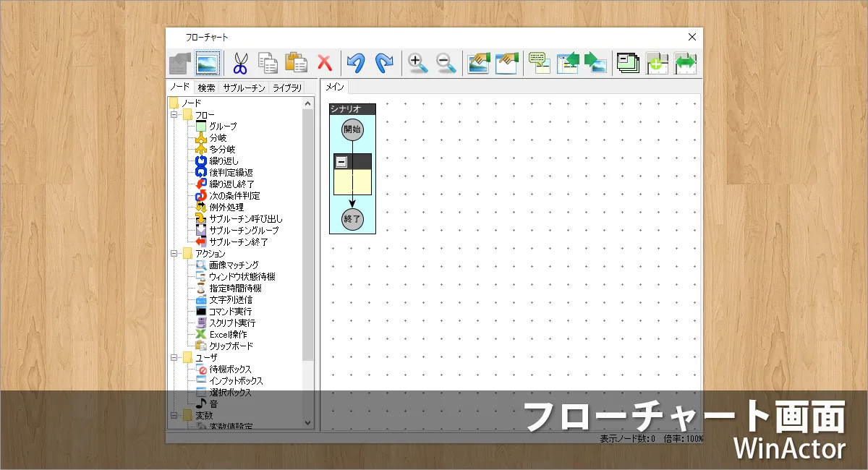868x470 pixels.
Task: Paste with the clipboard paste icon
Action: point(297,63)
